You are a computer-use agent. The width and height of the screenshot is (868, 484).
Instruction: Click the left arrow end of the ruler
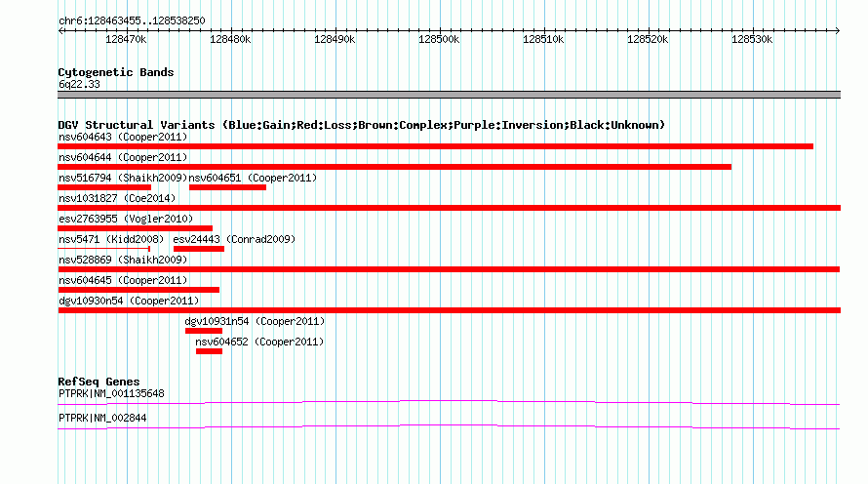click(x=60, y=31)
